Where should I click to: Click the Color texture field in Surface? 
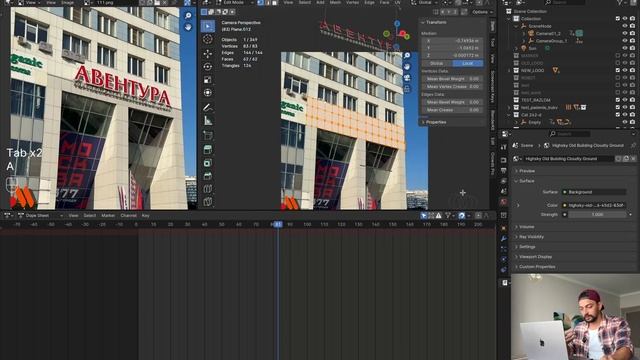pyautogui.click(x=594, y=205)
